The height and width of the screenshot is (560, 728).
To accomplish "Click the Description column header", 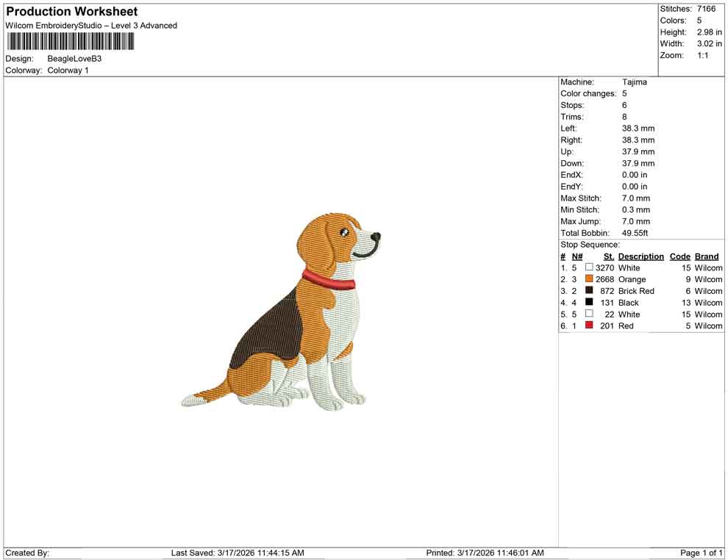I will coord(641,256).
